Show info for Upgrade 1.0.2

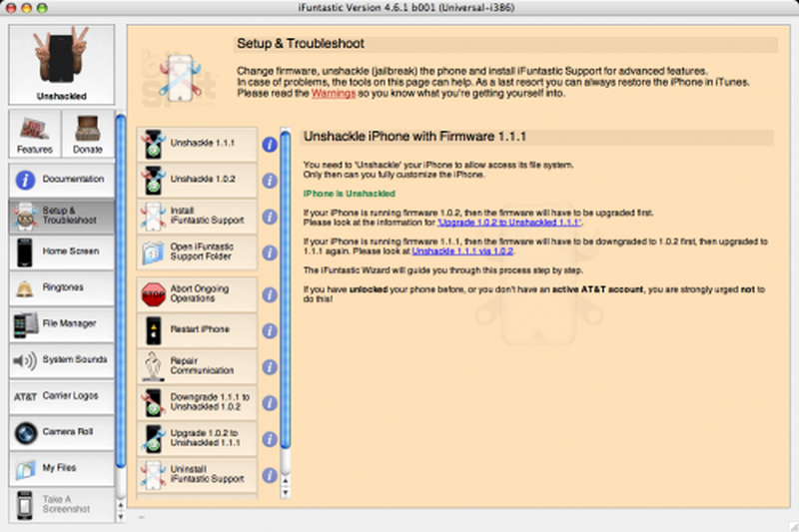click(270, 439)
